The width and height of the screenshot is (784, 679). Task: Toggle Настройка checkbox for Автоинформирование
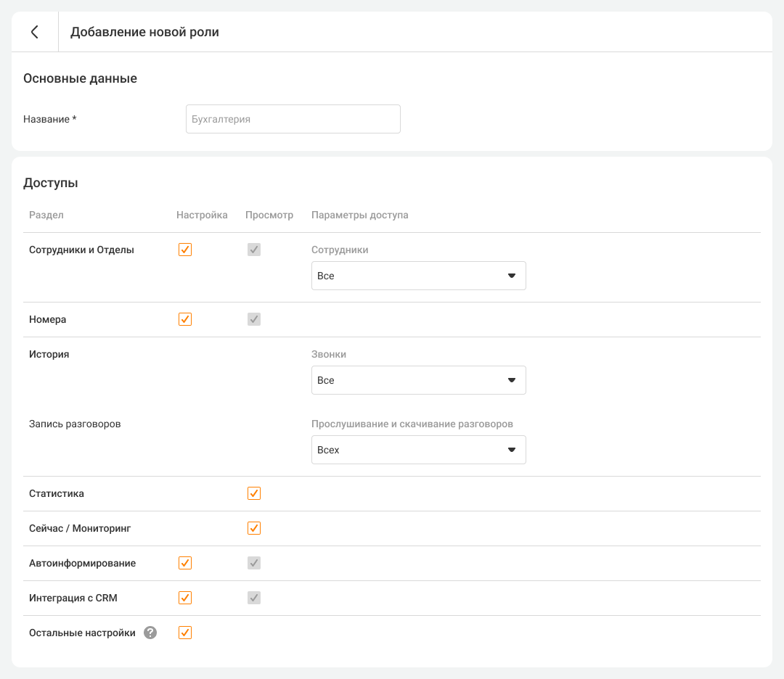185,563
